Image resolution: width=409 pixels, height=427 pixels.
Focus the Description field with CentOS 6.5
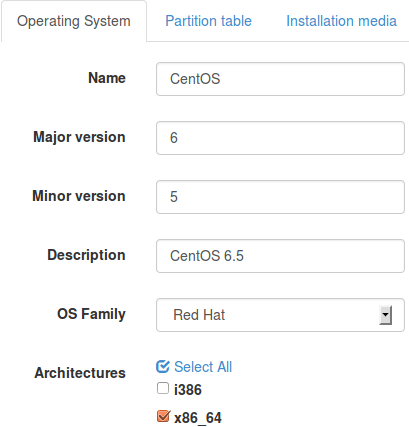point(280,256)
